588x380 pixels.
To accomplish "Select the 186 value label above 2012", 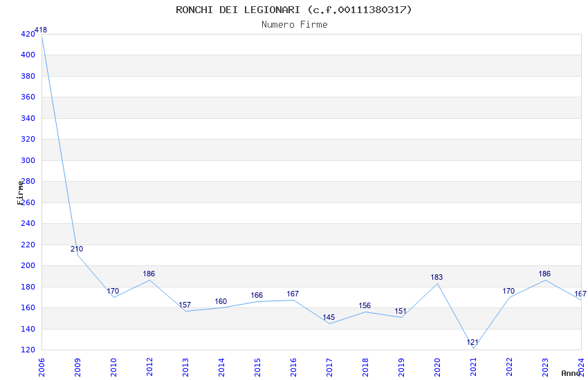I will (149, 274).
